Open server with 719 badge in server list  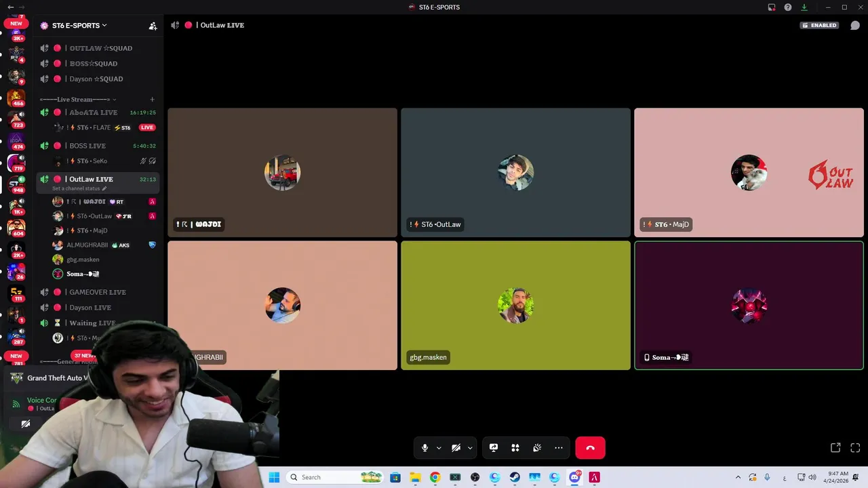16,163
